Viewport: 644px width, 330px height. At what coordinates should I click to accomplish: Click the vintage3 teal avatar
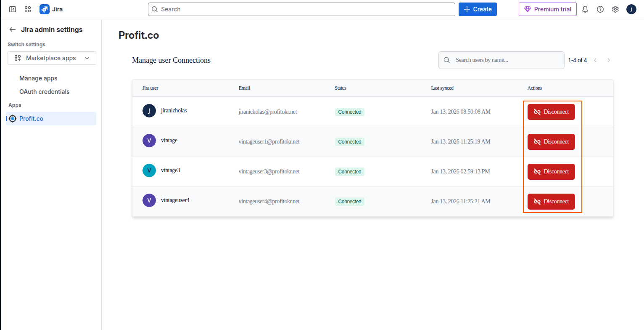click(149, 170)
